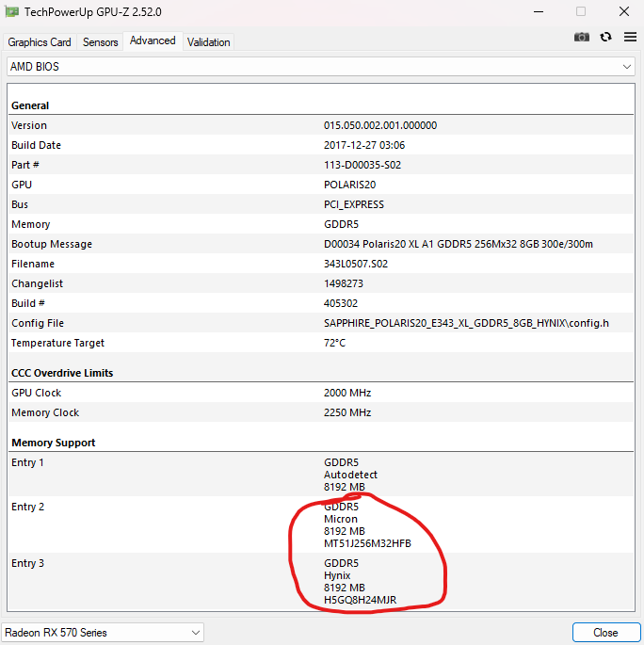Click the Bootup Message label
This screenshot has width=644, height=645.
(52, 244)
